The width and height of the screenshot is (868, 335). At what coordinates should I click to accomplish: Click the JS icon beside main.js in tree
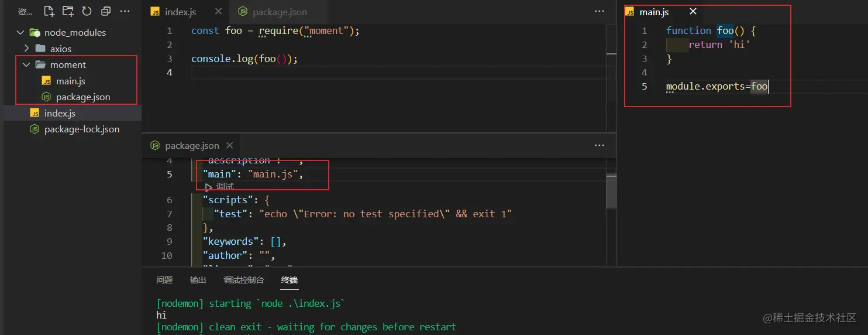tap(46, 81)
